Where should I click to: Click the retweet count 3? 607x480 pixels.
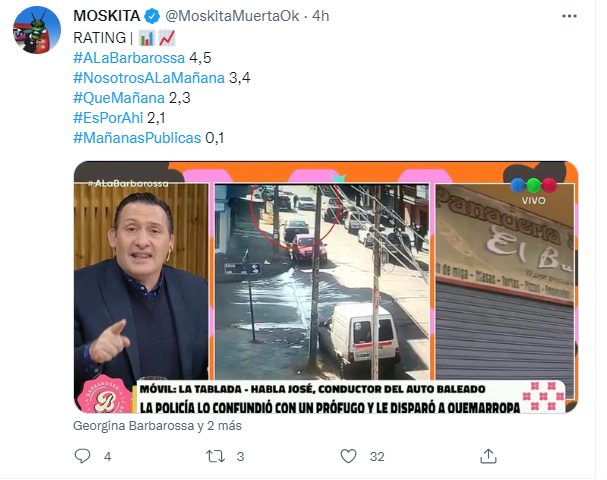240,456
